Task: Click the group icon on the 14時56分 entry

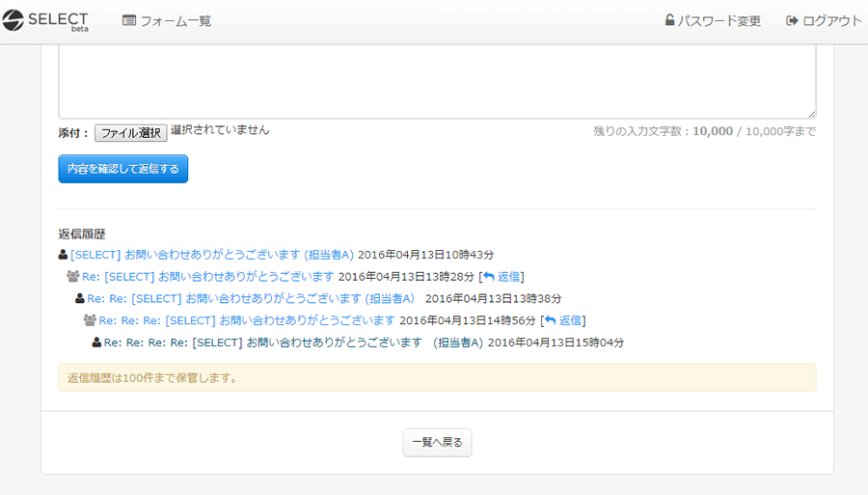Action: [90, 320]
